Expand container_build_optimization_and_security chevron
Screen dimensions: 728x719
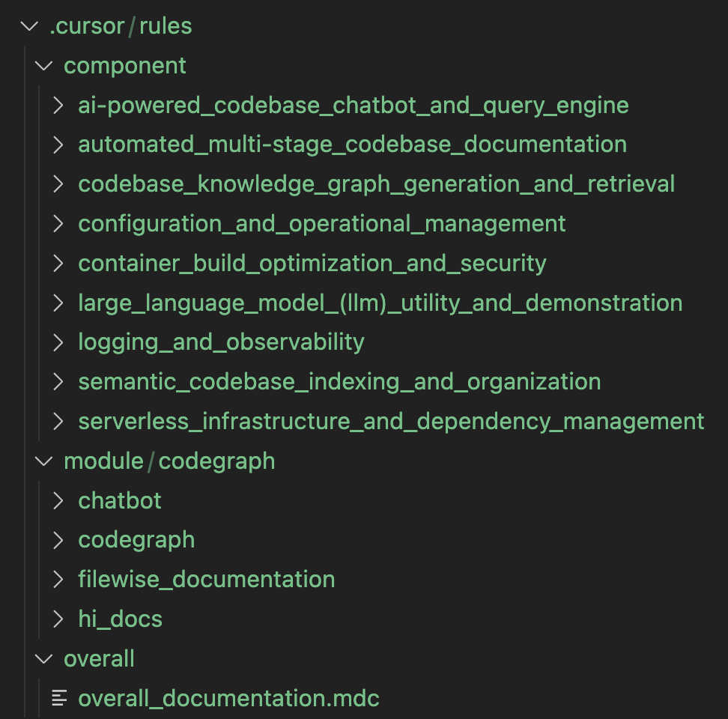(x=58, y=263)
